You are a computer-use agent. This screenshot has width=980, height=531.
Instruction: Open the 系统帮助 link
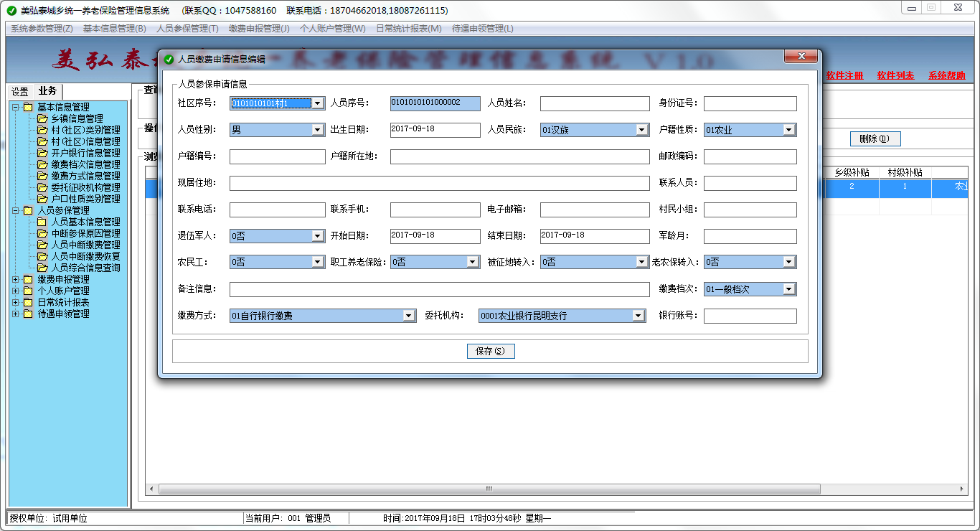946,75
